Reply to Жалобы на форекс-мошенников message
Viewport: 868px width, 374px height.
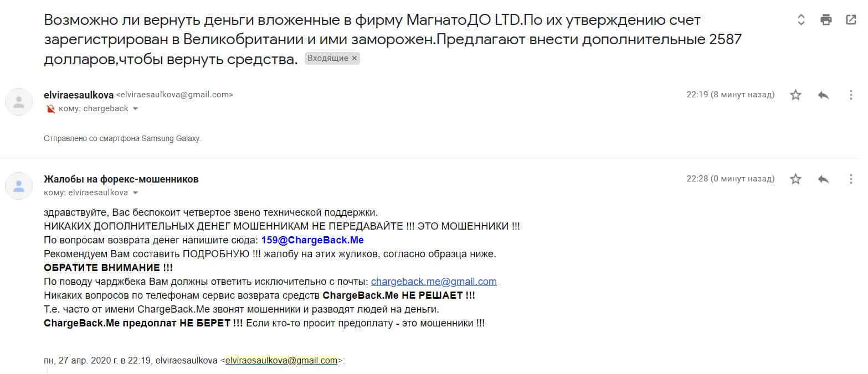pyautogui.click(x=823, y=179)
